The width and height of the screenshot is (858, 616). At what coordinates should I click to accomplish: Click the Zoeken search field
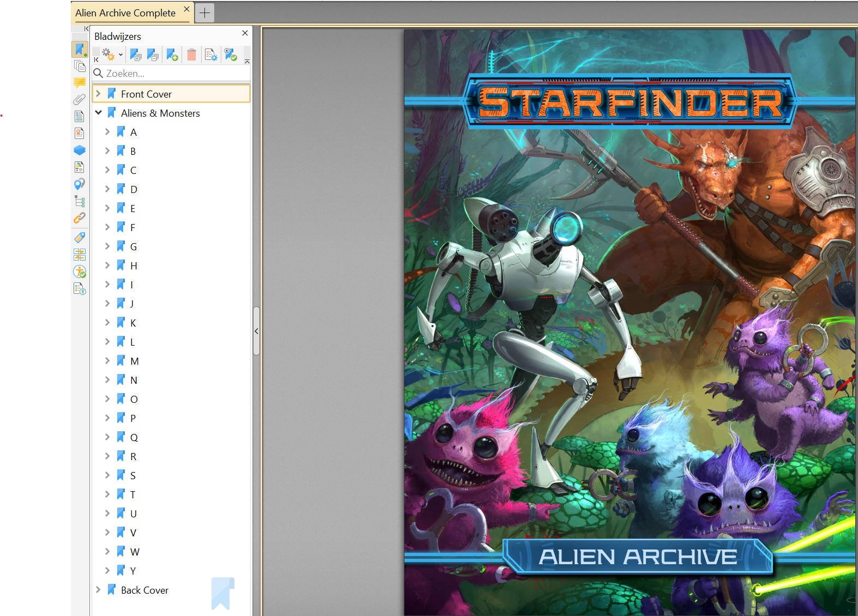tap(174, 74)
